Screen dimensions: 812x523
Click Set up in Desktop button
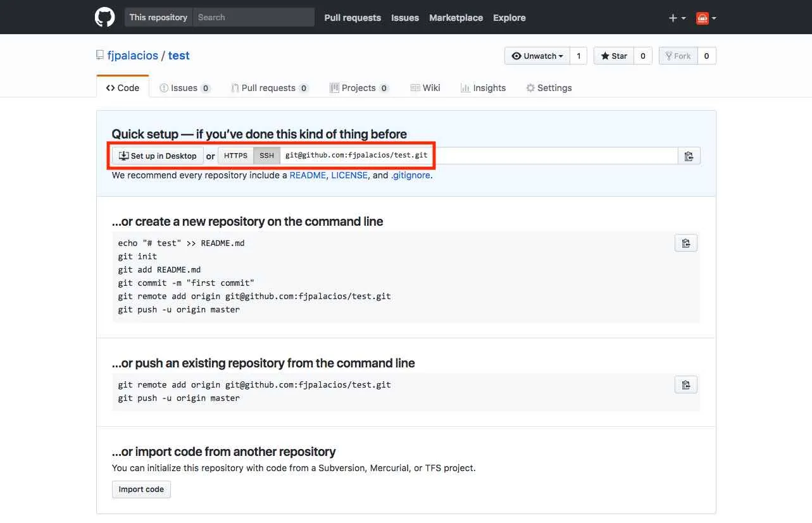[x=158, y=156]
